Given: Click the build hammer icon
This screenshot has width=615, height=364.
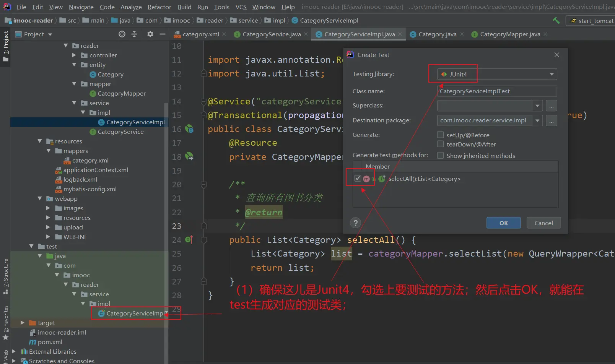Looking at the screenshot, I should (556, 21).
